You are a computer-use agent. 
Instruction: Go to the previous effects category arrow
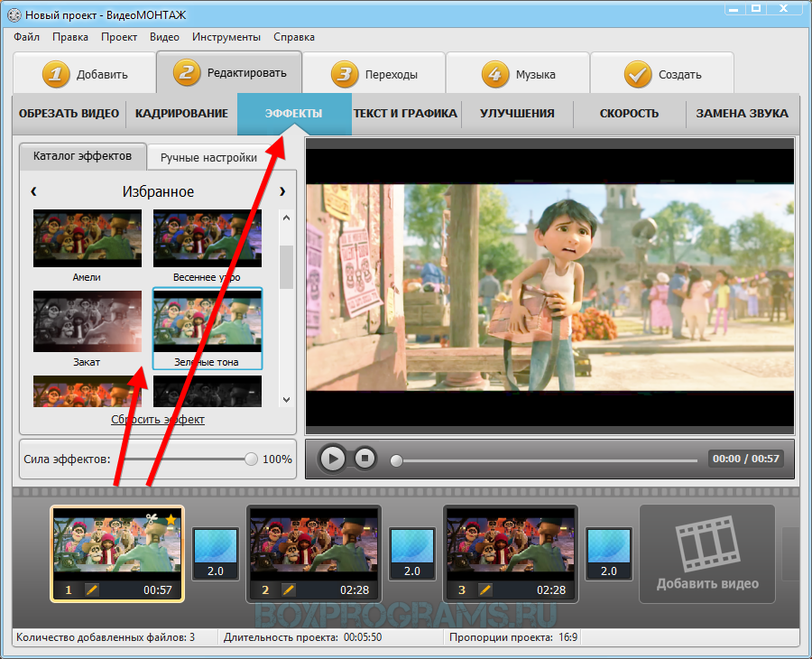tap(33, 191)
